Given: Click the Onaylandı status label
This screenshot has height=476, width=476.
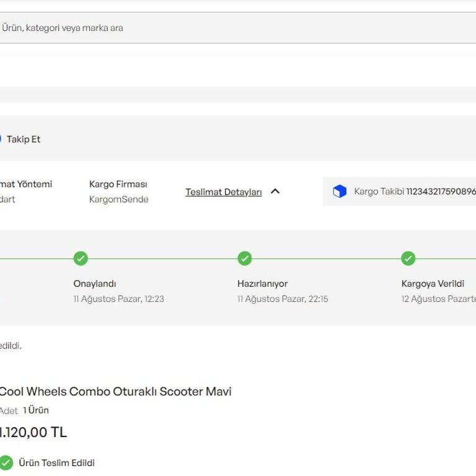Looking at the screenshot, I should [x=95, y=284].
